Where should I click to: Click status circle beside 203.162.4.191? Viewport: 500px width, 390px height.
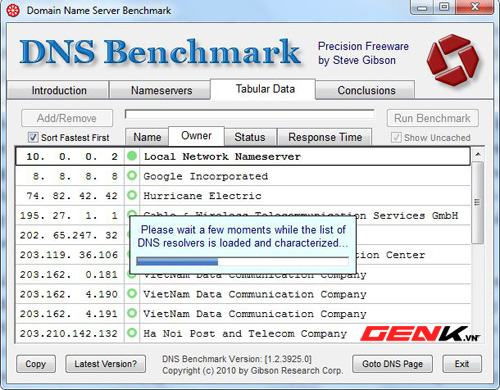pyautogui.click(x=132, y=313)
